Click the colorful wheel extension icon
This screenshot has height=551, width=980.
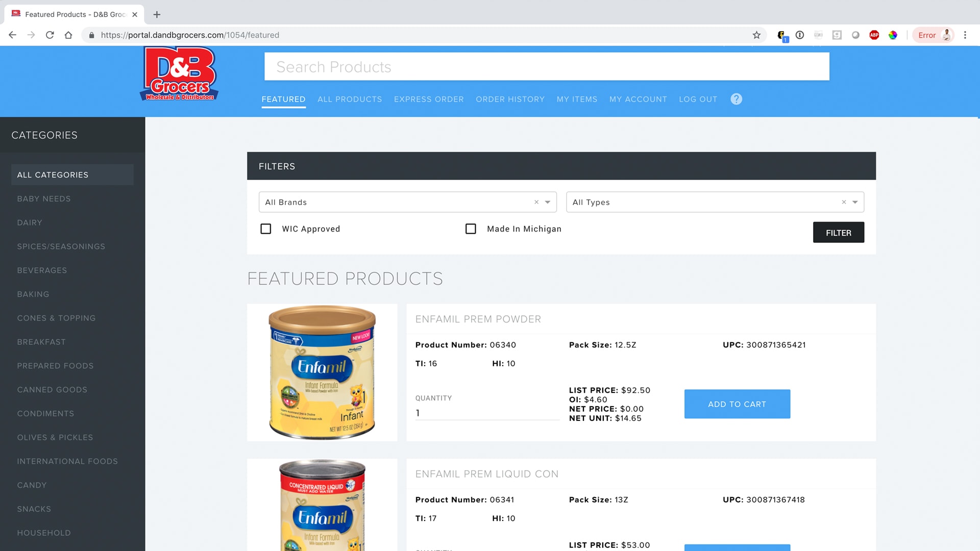[893, 35]
